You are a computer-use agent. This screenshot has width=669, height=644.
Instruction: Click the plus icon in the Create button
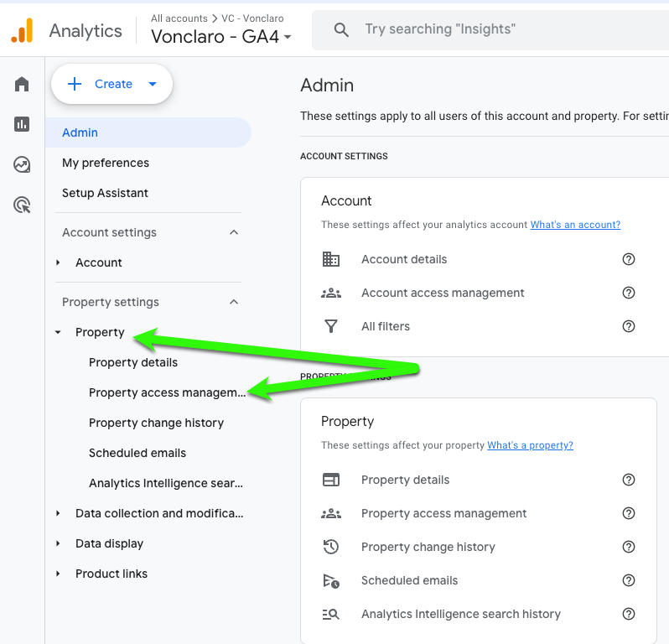pos(75,84)
